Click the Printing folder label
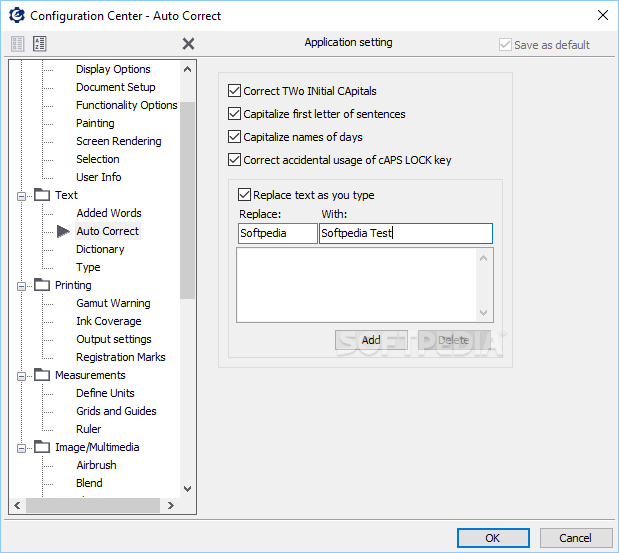The width and height of the screenshot is (619, 553). 73,285
